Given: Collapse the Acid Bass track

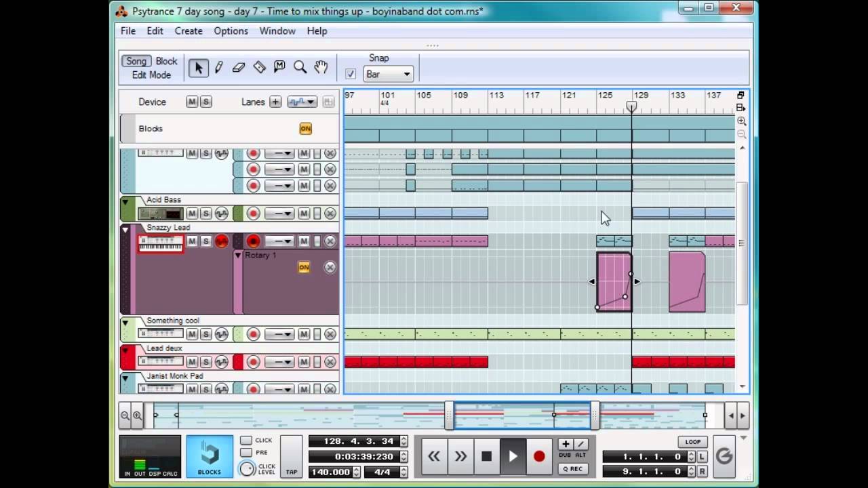Looking at the screenshot, I should point(125,201).
